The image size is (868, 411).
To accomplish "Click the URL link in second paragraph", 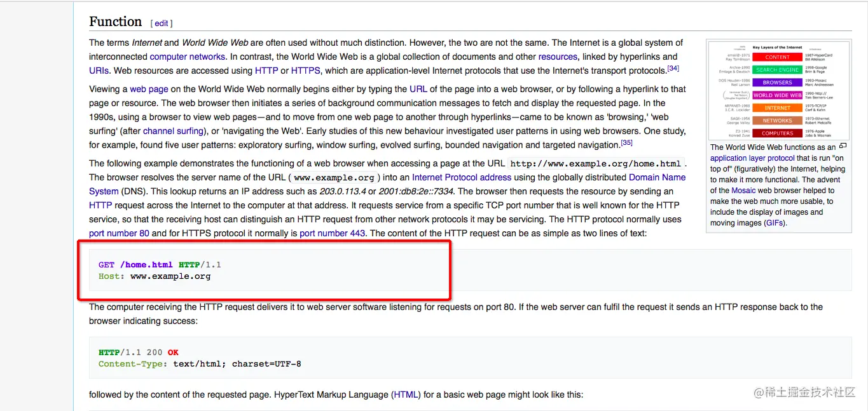I will pyautogui.click(x=418, y=89).
